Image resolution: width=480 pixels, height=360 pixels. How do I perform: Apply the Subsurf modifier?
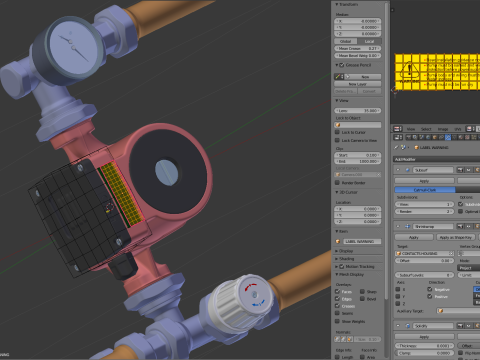(424, 181)
